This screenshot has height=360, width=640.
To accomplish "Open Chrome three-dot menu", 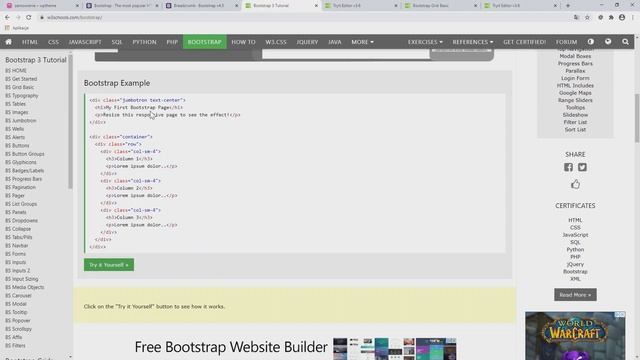I will (x=633, y=18).
